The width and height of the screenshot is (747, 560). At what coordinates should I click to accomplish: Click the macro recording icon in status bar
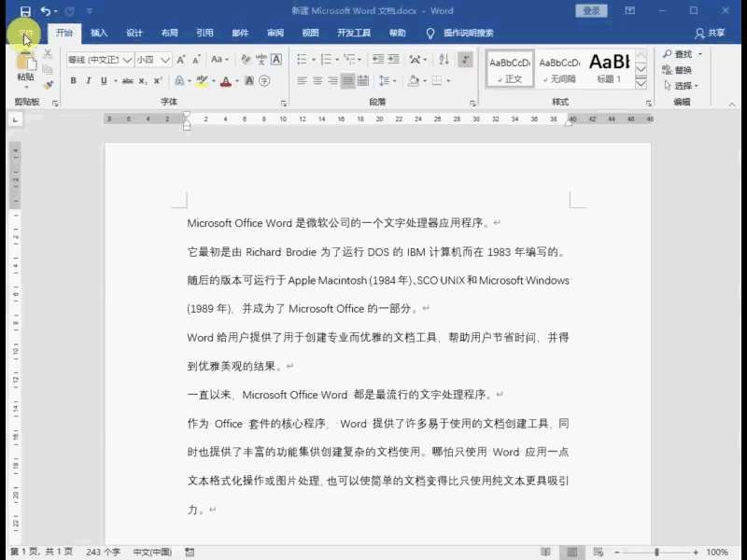tap(190, 552)
